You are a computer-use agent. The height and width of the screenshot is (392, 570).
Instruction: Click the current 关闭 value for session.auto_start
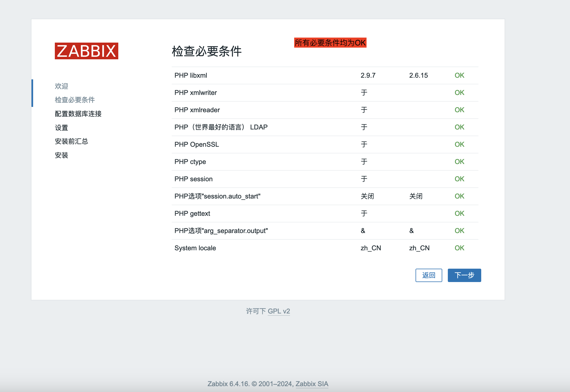pyautogui.click(x=367, y=196)
